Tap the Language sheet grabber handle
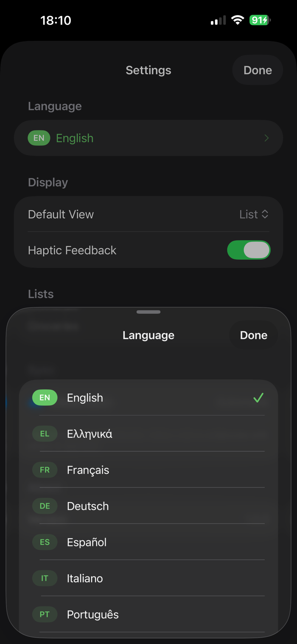Screen dimensions: 297x644 (x=148, y=312)
